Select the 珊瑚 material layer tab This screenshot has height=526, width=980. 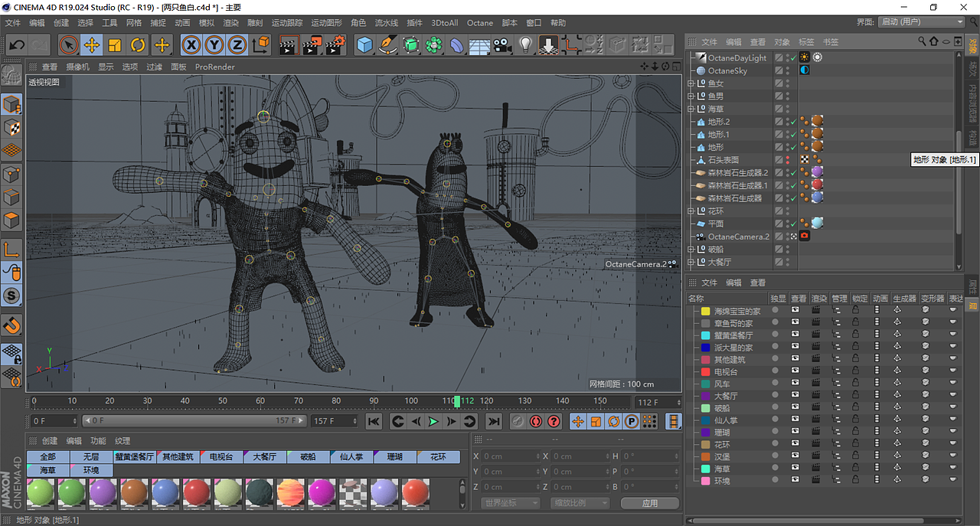395,456
